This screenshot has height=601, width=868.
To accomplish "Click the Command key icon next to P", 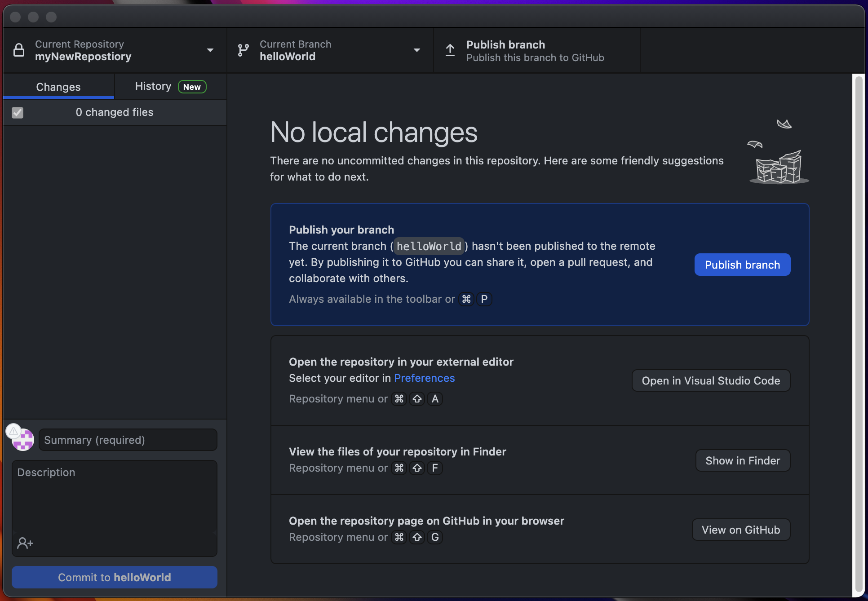I will pos(466,299).
